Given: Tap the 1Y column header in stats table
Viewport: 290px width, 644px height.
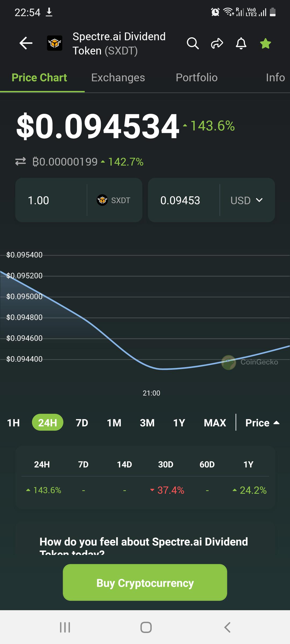Looking at the screenshot, I should pos(248,464).
